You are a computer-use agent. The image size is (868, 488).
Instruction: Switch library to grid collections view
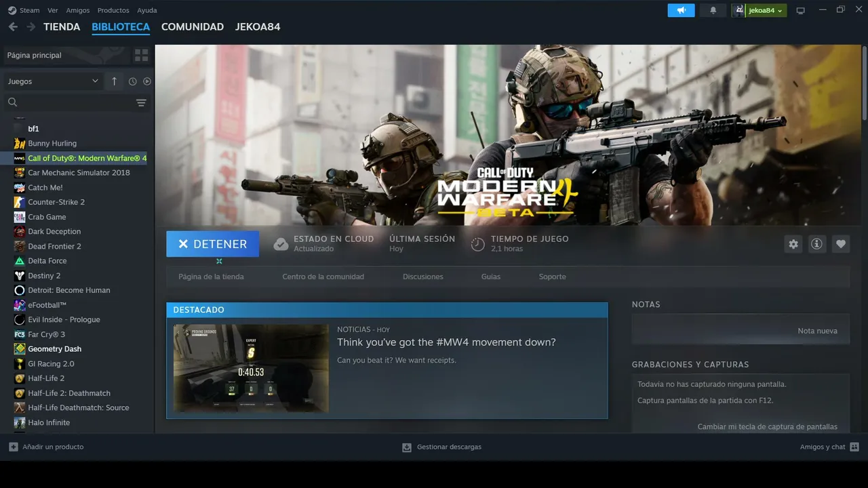pyautogui.click(x=141, y=55)
